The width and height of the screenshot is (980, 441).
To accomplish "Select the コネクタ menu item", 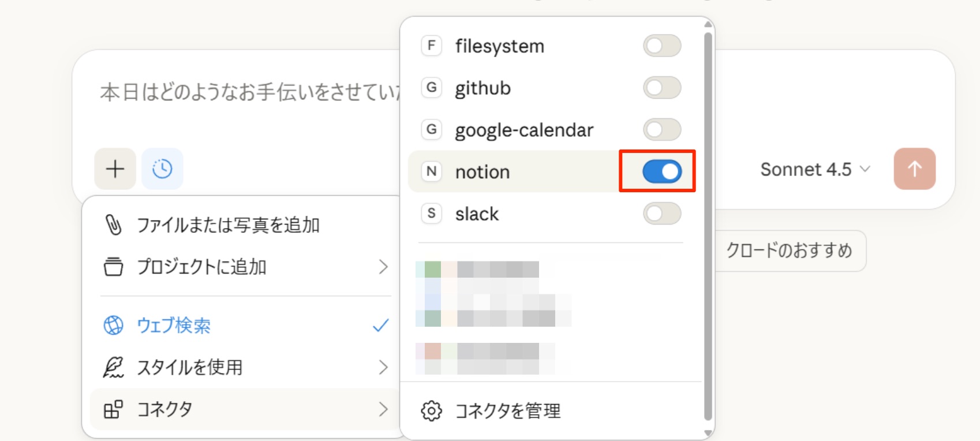I will click(164, 409).
